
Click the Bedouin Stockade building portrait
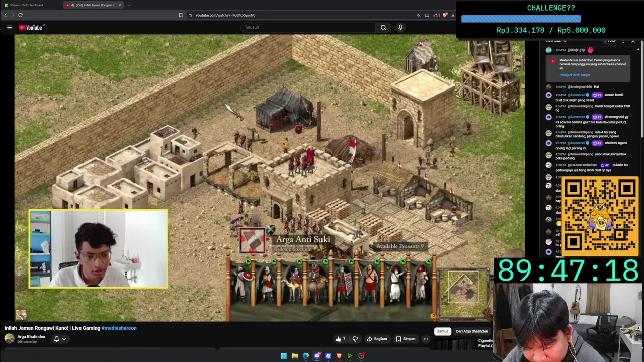click(x=252, y=240)
